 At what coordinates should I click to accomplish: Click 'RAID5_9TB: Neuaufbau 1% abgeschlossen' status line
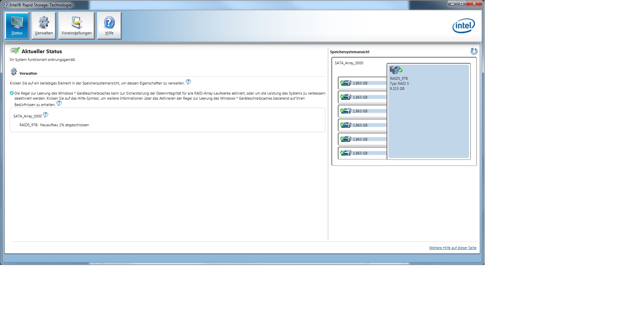point(54,125)
